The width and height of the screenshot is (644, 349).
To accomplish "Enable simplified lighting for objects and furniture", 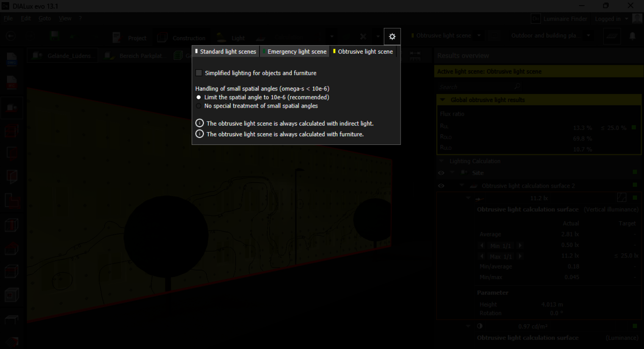I will pyautogui.click(x=199, y=73).
